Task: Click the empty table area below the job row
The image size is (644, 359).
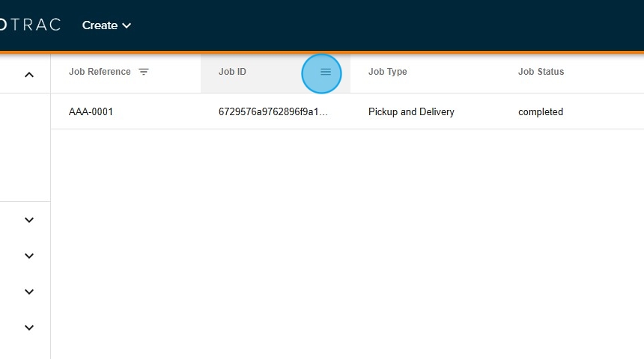Action: click(344, 239)
